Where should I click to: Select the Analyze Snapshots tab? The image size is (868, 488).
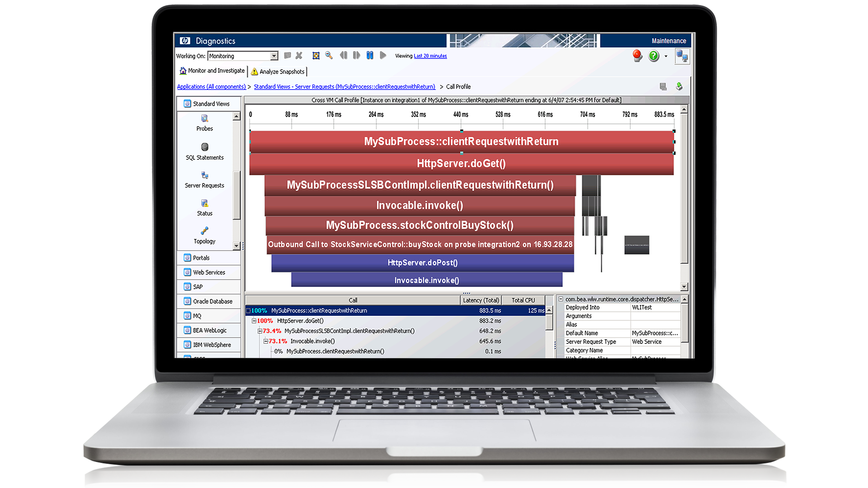278,71
